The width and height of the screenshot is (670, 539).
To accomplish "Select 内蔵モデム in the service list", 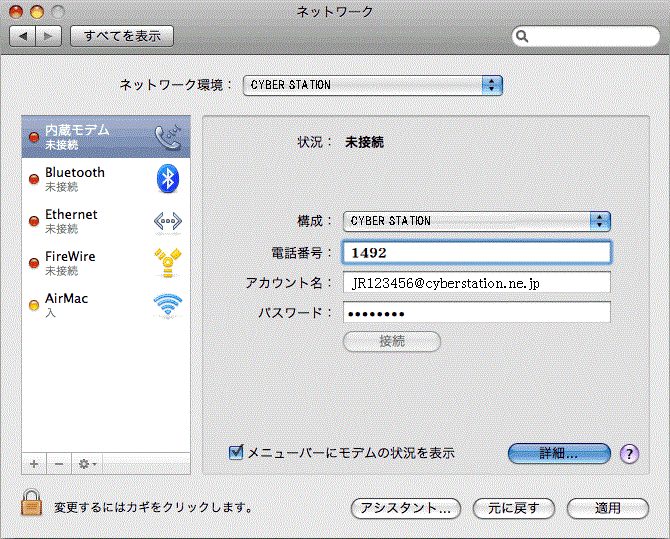I will coord(106,137).
